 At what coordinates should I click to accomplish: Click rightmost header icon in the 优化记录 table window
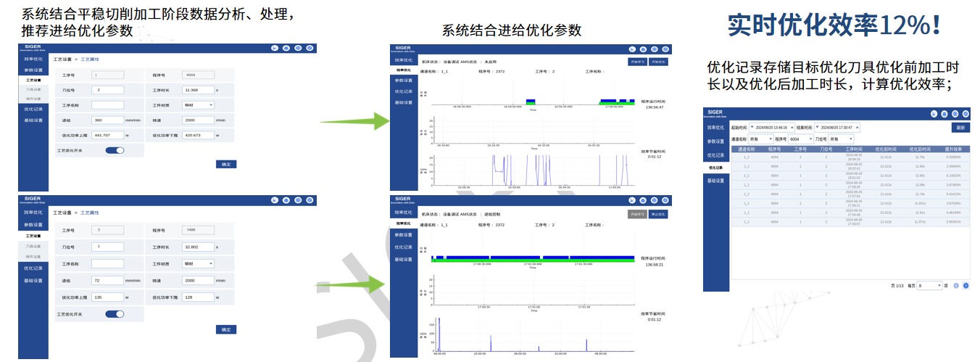point(966,114)
